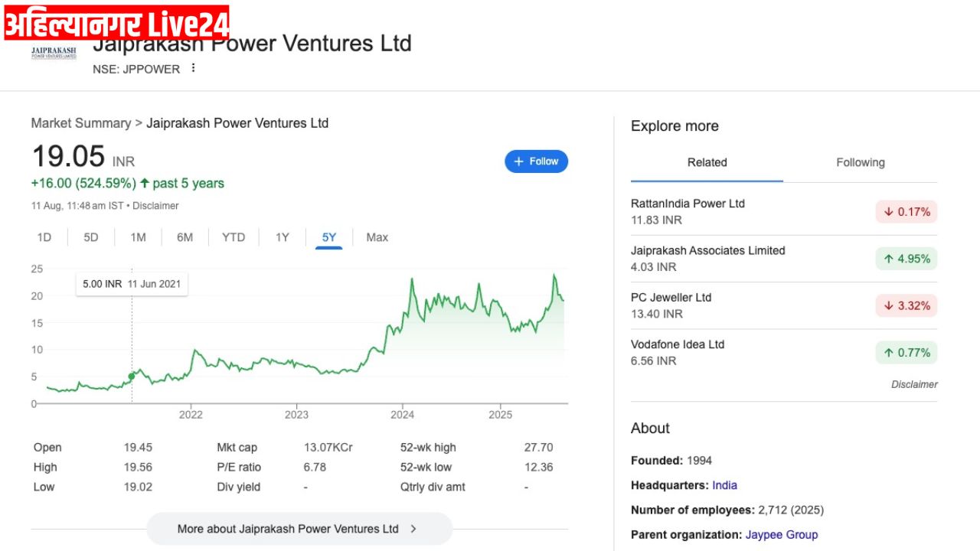
Task: Click the plus icon in Follow button
Action: (x=518, y=161)
